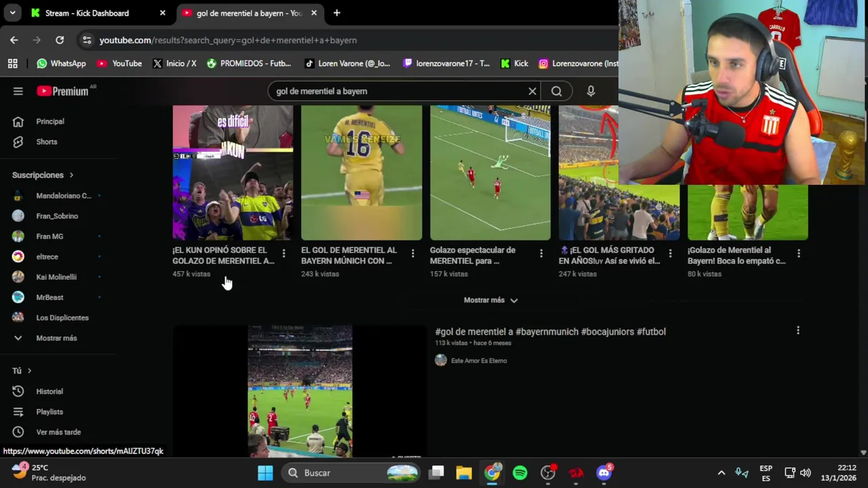Open Spotify from the taskbar
This screenshot has width=868, height=488.
[520, 472]
